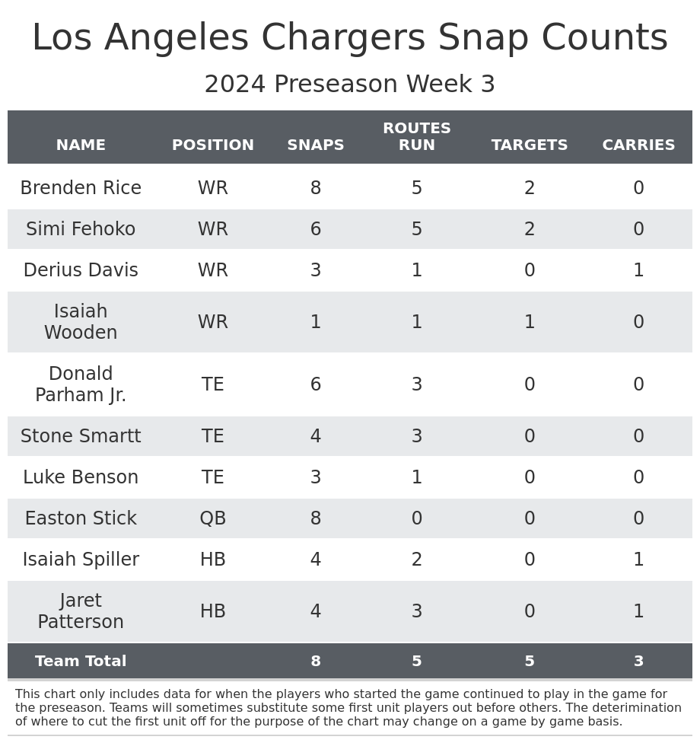
Task: Select the Luke Benson name cell
Action: [x=81, y=477]
